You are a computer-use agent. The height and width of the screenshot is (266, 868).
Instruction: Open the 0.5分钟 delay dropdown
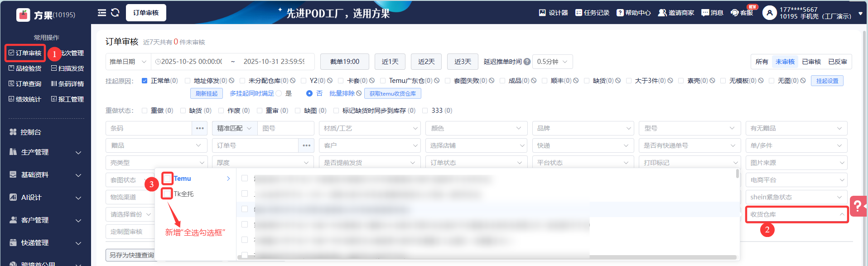pyautogui.click(x=553, y=62)
